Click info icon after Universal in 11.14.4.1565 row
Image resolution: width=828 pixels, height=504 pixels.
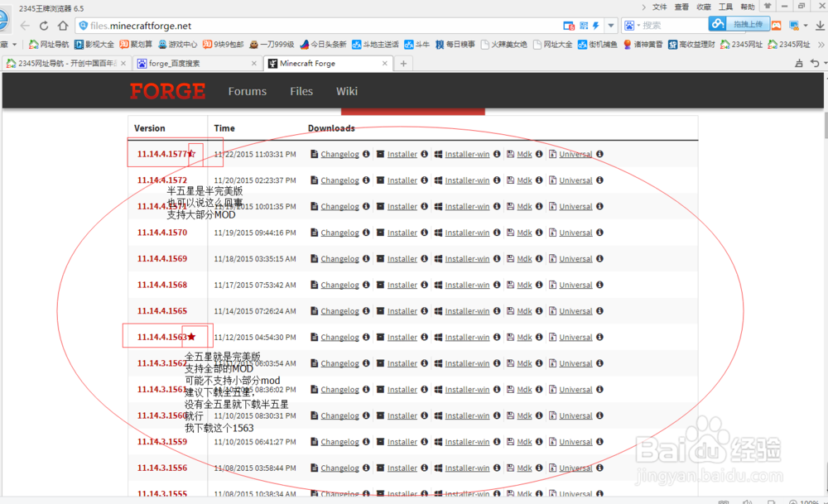pyautogui.click(x=599, y=311)
